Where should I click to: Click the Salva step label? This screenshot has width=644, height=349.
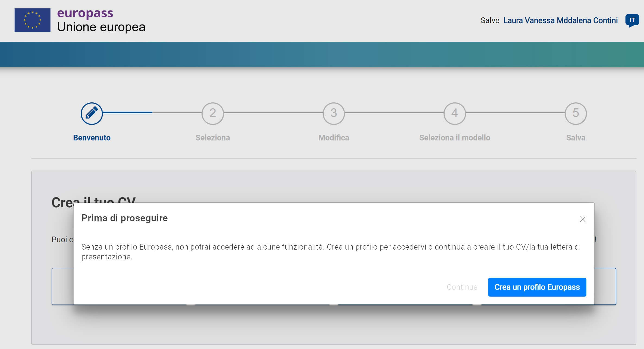point(576,138)
